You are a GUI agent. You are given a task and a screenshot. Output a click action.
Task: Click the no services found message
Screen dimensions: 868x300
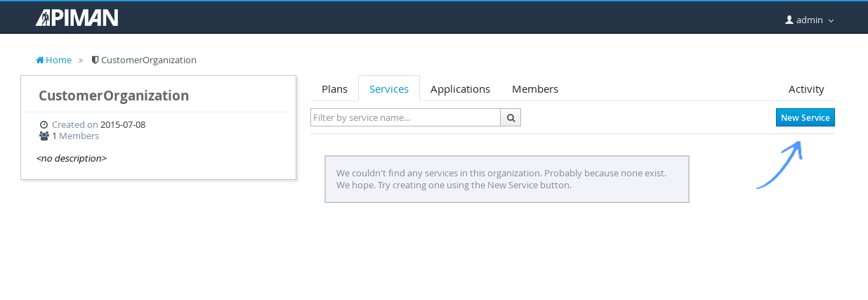[x=507, y=179]
